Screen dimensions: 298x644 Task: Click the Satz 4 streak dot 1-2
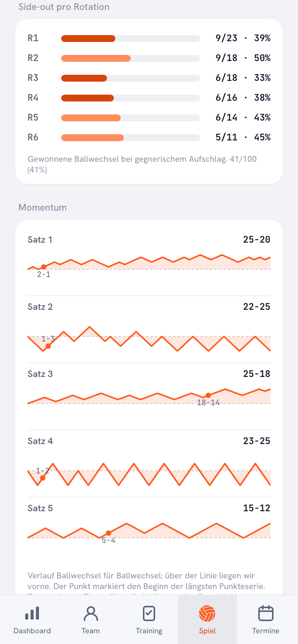pos(43,478)
